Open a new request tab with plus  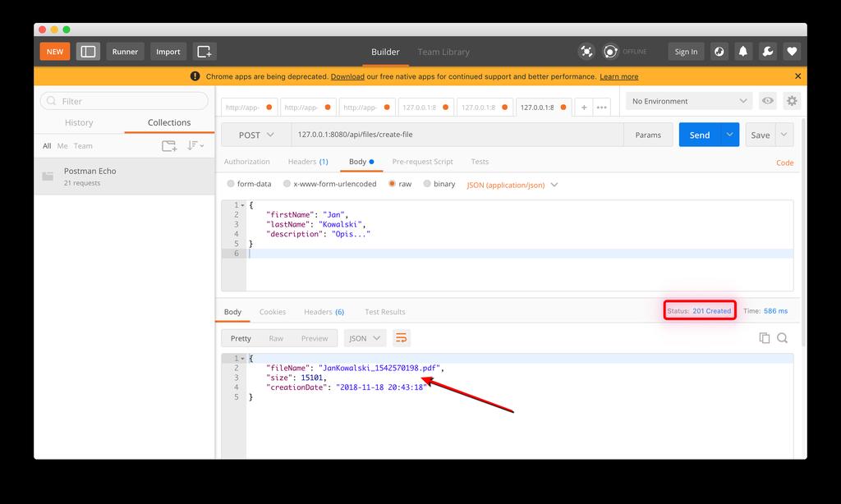pos(584,108)
